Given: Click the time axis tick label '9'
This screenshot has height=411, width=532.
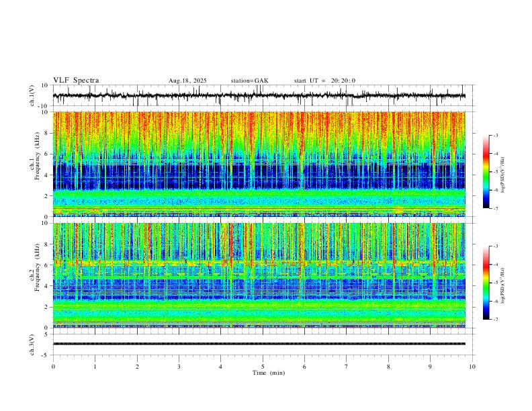Looking at the screenshot, I should (430, 367).
